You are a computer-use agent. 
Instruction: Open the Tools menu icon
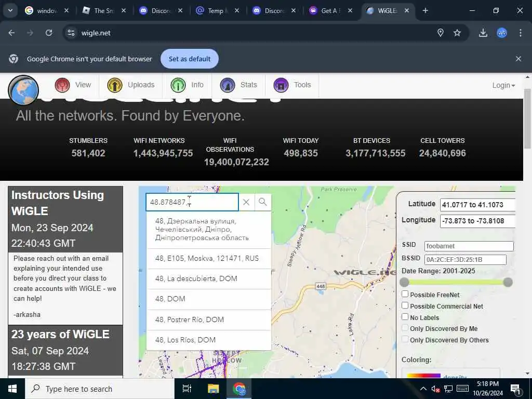281,85
